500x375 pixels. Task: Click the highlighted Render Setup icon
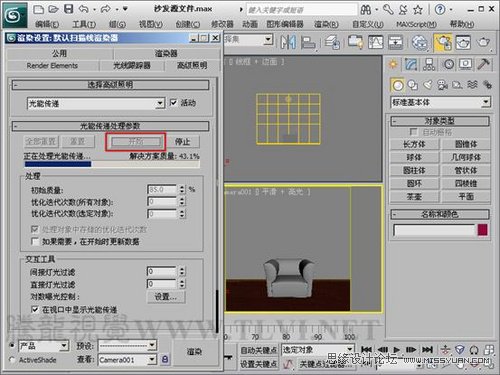pos(443,42)
